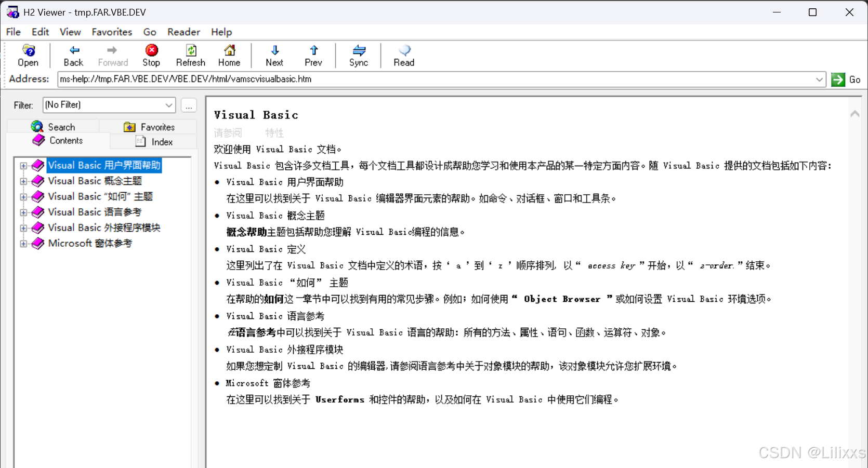The width and height of the screenshot is (868, 468).
Task: Select Microsoft 窗体参考 tree item
Action: (x=90, y=243)
